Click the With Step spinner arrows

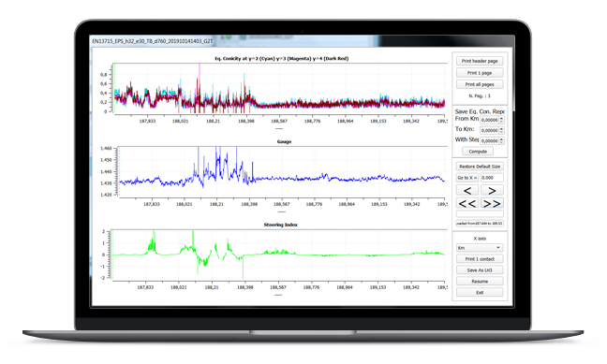tap(502, 140)
